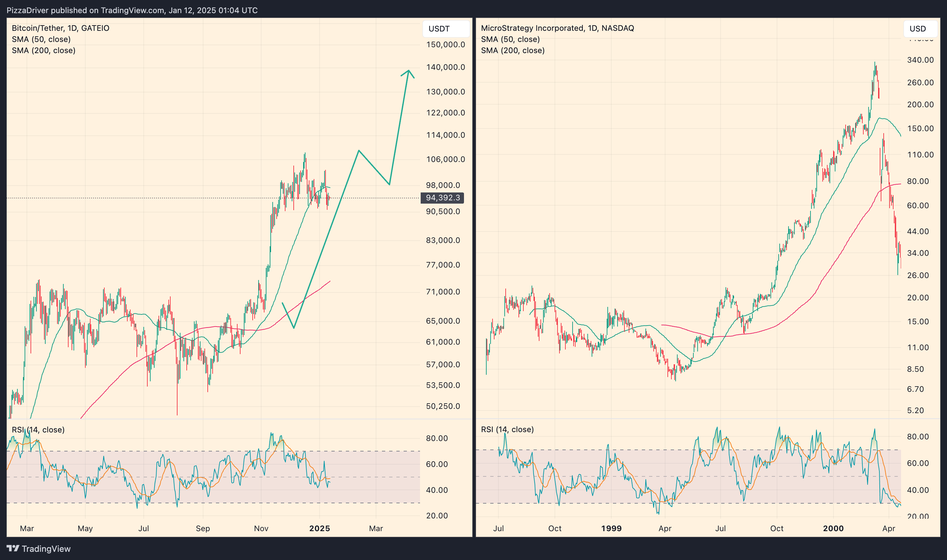The height and width of the screenshot is (560, 947).
Task: Click the PizzaDriver published header text
Action: (x=132, y=10)
